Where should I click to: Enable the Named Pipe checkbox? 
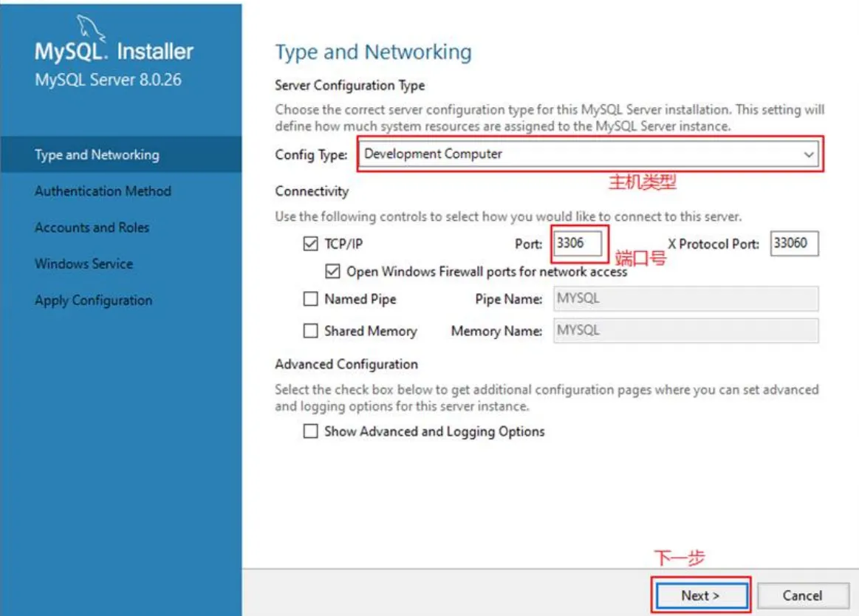(311, 298)
